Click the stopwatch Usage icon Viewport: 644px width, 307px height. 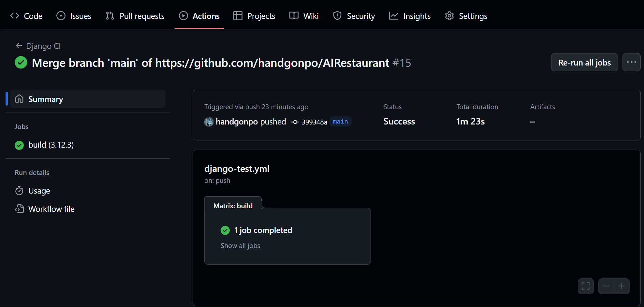tap(19, 191)
